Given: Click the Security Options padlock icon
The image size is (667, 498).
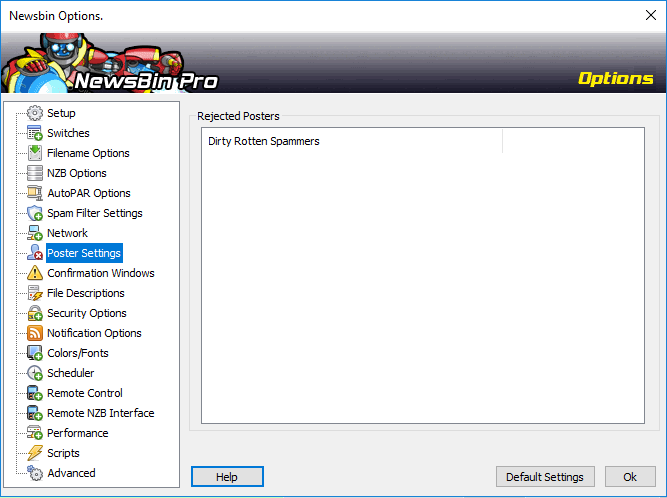Looking at the screenshot, I should tap(34, 313).
